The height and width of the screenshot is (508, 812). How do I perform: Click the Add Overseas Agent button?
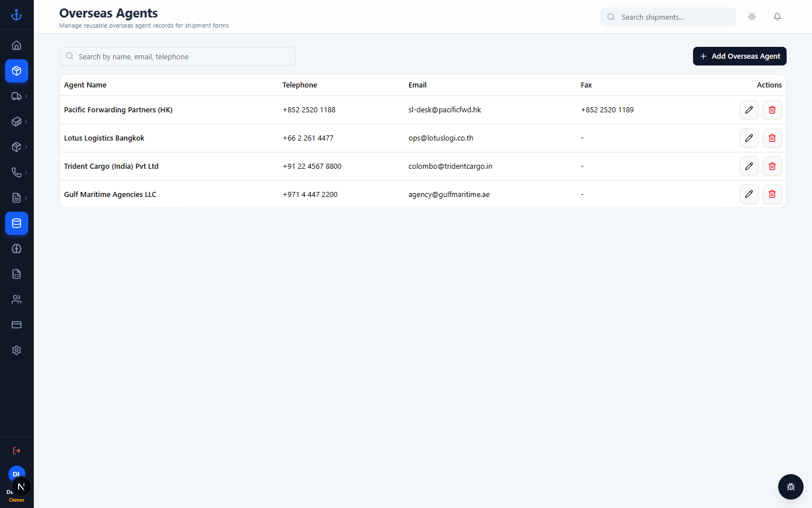[x=739, y=56]
